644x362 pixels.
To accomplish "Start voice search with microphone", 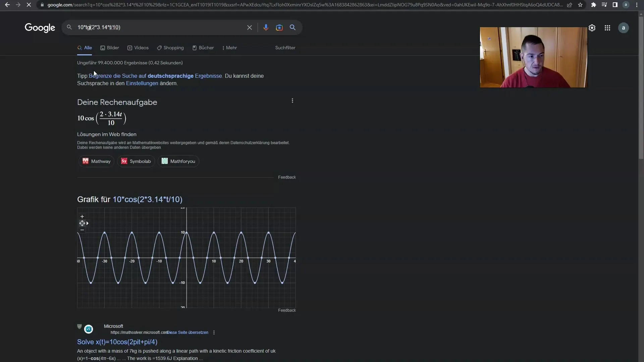I will 266,27.
